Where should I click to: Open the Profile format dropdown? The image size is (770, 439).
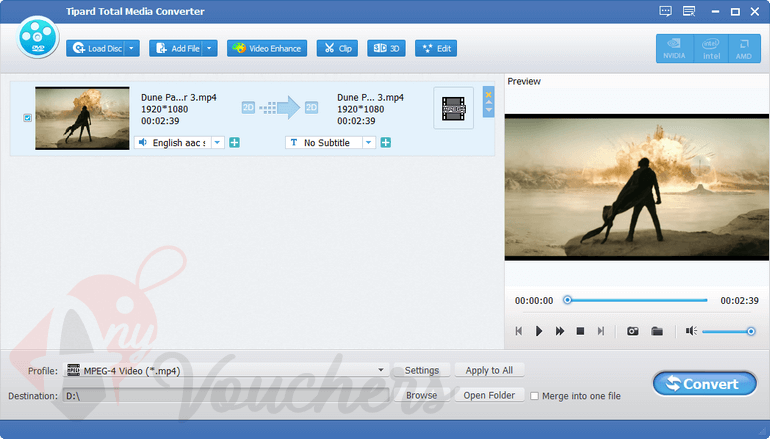click(x=380, y=370)
